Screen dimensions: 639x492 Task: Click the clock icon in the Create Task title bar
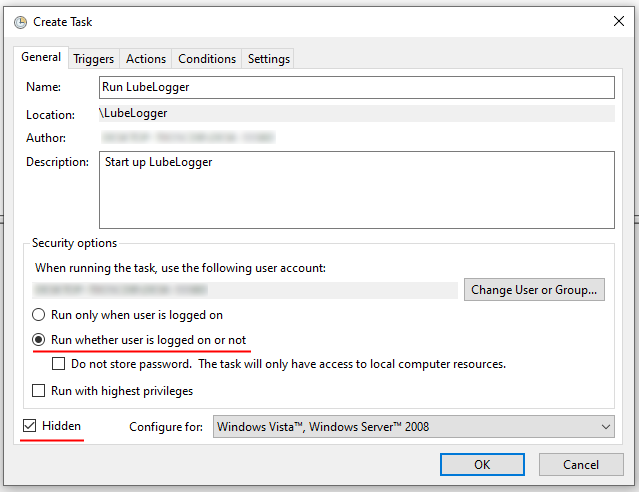(x=20, y=21)
